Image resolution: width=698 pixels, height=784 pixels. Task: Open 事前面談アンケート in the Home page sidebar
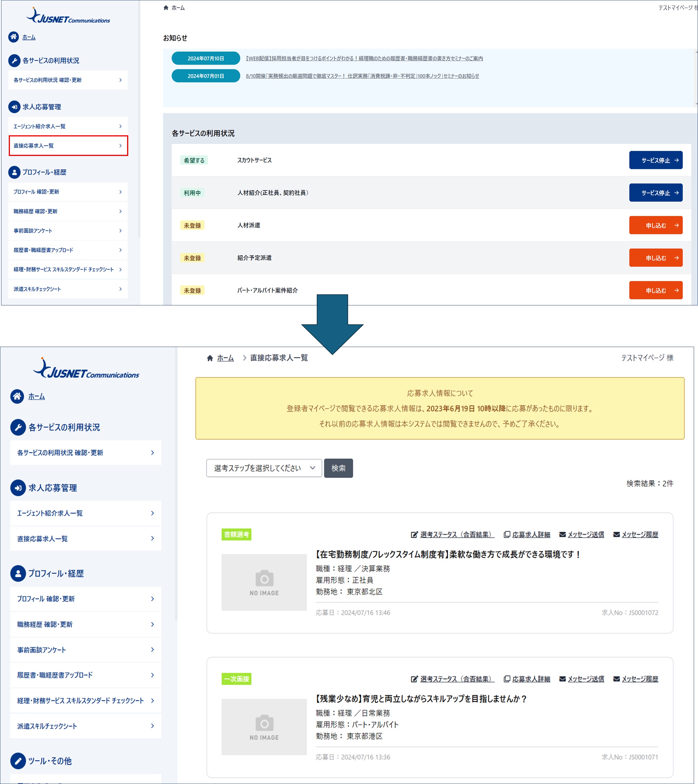68,230
